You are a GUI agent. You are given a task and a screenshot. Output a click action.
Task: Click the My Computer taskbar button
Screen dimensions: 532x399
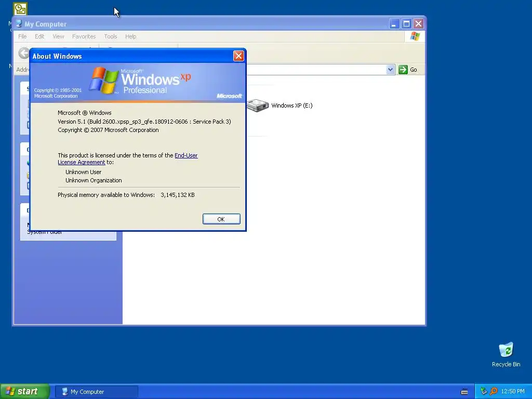coord(96,392)
